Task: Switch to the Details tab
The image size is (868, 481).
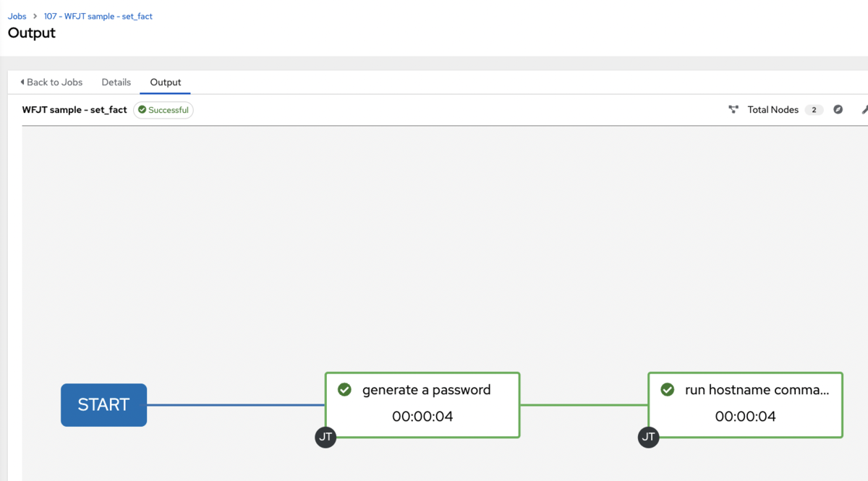Action: 116,82
